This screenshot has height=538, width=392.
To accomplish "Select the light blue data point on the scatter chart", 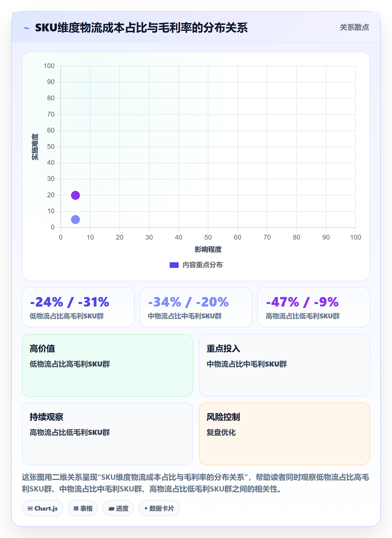I will pyautogui.click(x=75, y=220).
